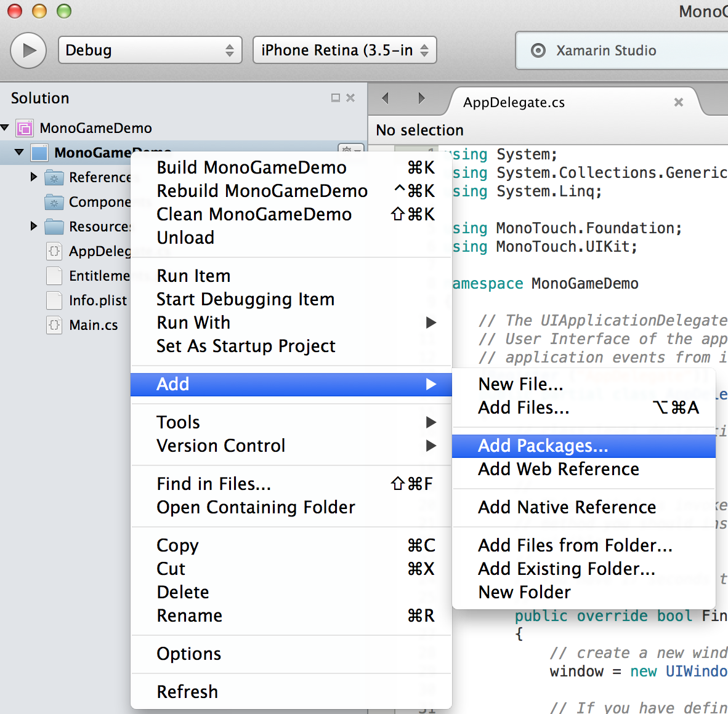Viewport: 728px width, 714px height.
Task: Open the iPhone Retina target dropdown
Action: click(344, 50)
